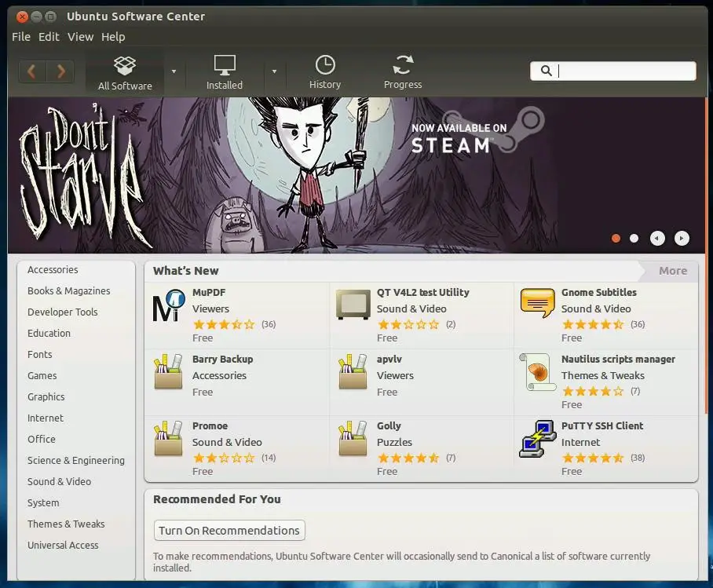Screen dimensions: 713x588
Task: Select the first orange banner dot
Action: coord(616,239)
